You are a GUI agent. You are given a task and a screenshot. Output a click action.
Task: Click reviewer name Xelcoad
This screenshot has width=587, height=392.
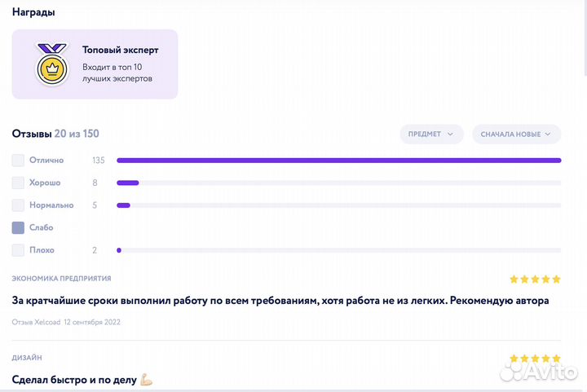pyautogui.click(x=46, y=322)
